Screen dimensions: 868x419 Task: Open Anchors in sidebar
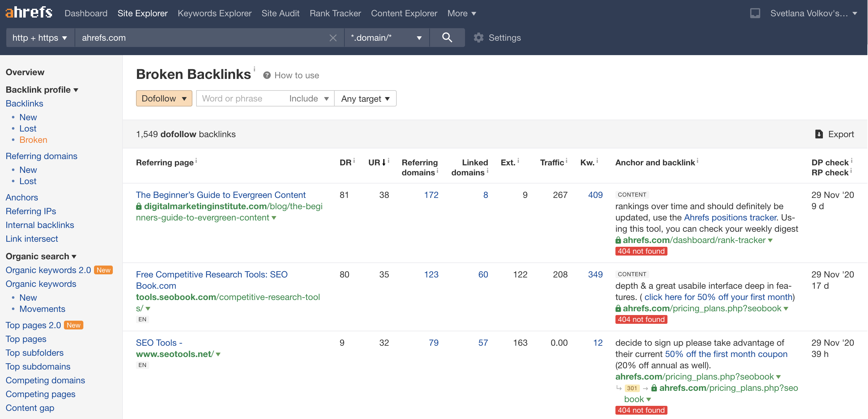click(22, 197)
